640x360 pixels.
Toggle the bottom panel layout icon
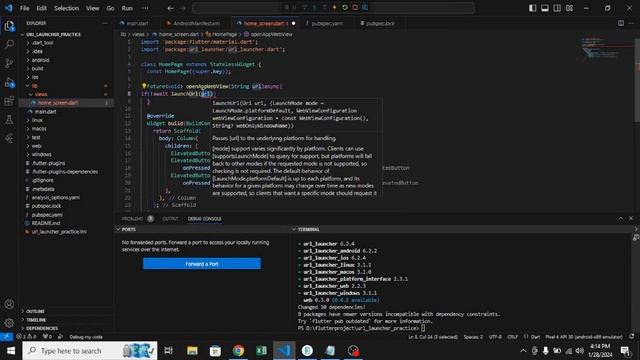[x=544, y=8]
